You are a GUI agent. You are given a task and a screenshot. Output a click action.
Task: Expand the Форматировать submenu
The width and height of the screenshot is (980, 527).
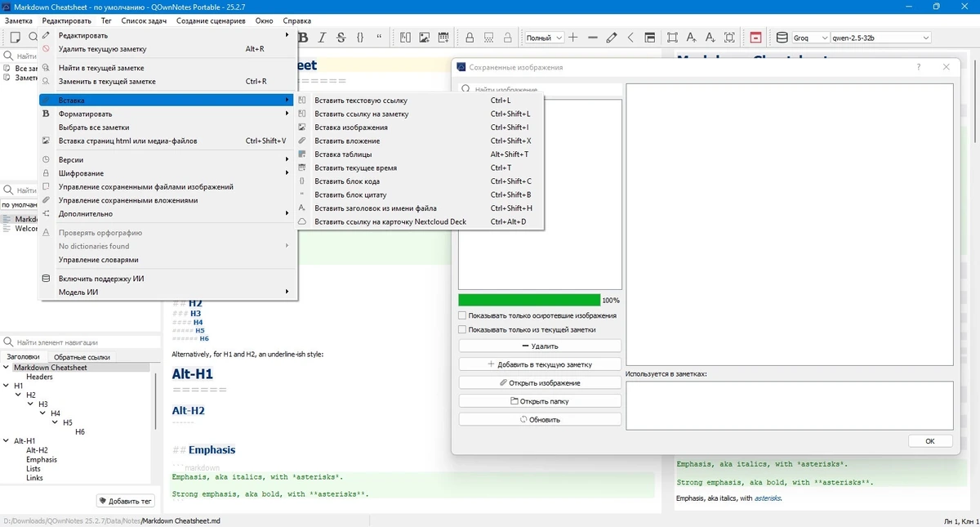point(166,114)
